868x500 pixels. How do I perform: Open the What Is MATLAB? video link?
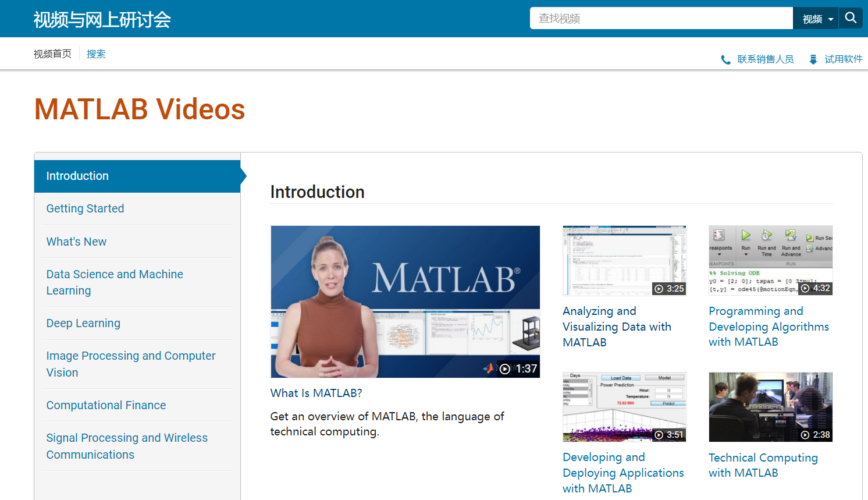[315, 393]
